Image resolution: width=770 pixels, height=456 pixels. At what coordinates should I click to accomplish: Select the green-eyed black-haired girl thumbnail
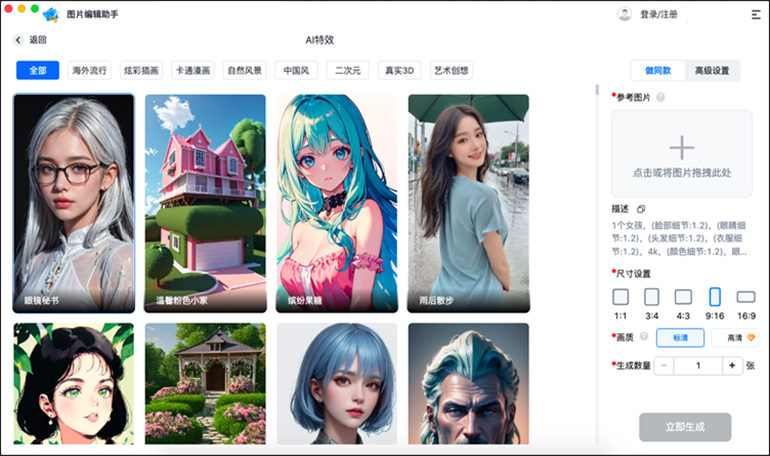click(x=74, y=383)
